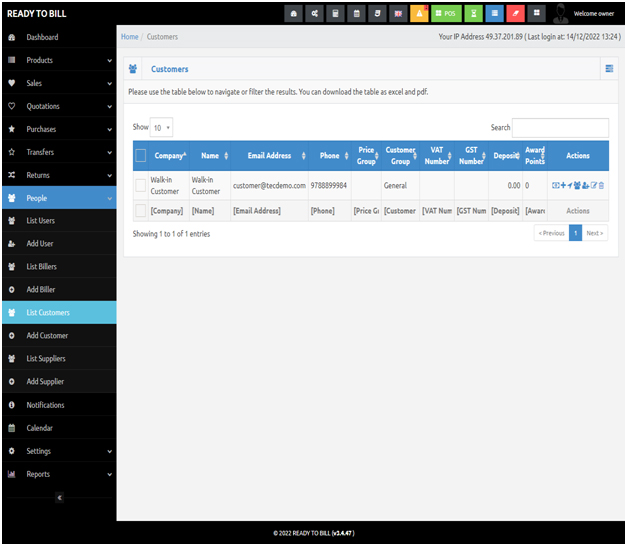Click the add-user icon in Walk-in Customer actions
627x546 pixels.
click(585, 186)
